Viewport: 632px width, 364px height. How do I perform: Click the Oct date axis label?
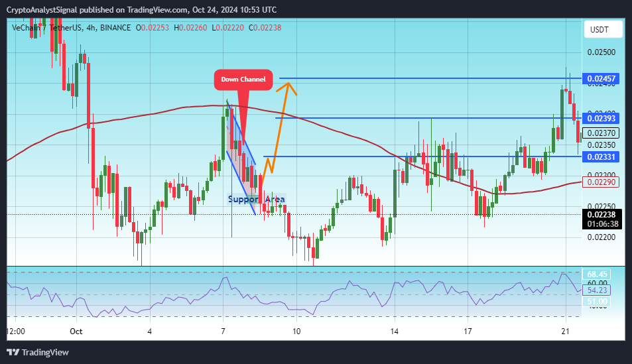coord(76,332)
